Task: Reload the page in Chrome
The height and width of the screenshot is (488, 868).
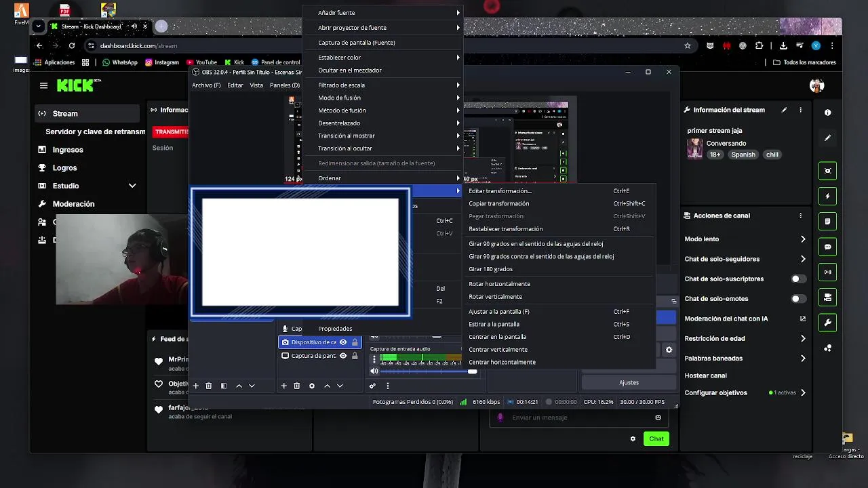Action: 72,45
